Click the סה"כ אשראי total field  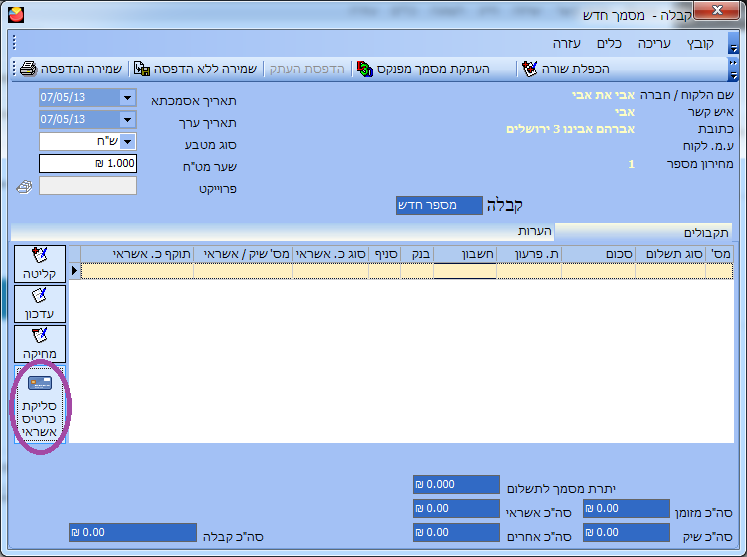point(456,508)
